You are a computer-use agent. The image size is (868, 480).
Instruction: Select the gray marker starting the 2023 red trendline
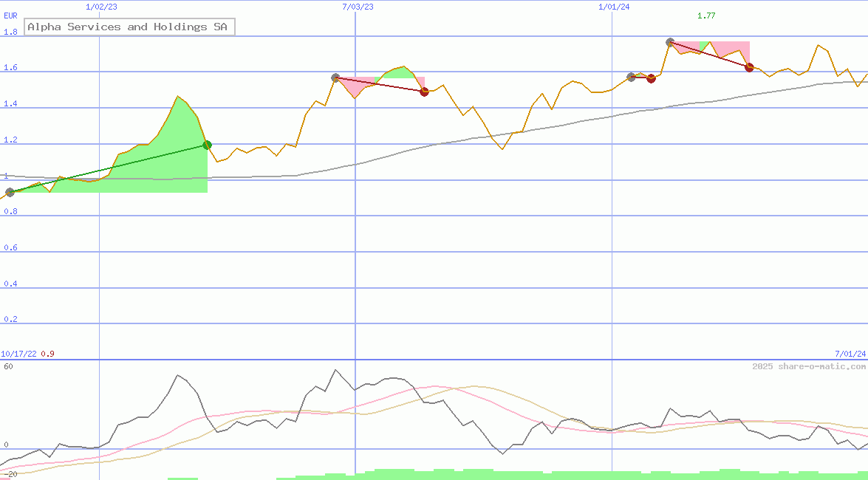[335, 78]
